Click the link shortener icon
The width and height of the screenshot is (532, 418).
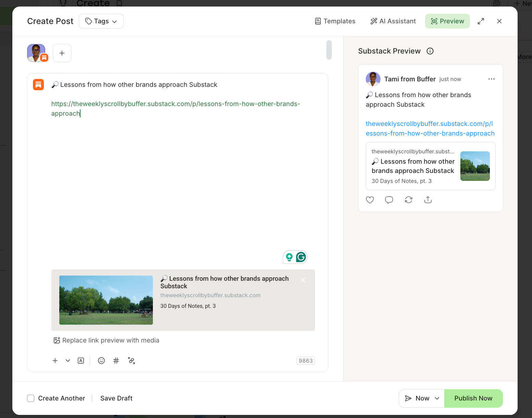[x=132, y=361]
